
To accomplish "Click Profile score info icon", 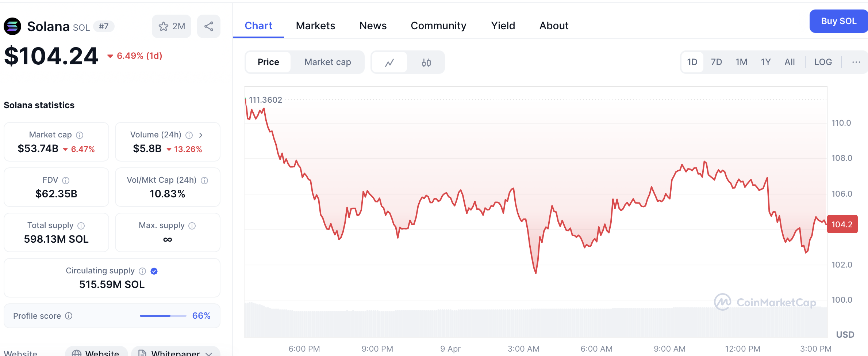I will 69,316.
